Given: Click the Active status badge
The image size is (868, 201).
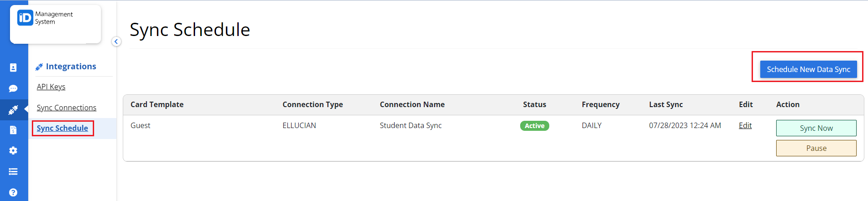Looking at the screenshot, I should (x=535, y=126).
